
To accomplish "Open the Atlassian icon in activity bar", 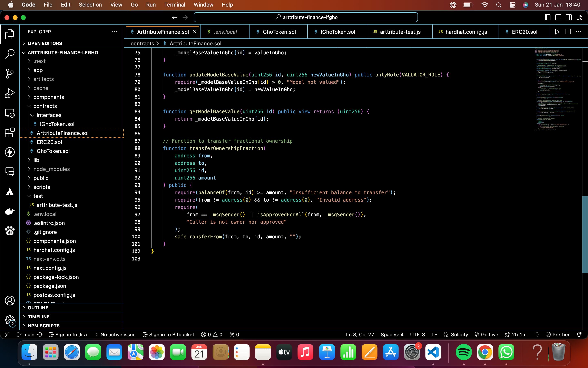I will coord(10,192).
